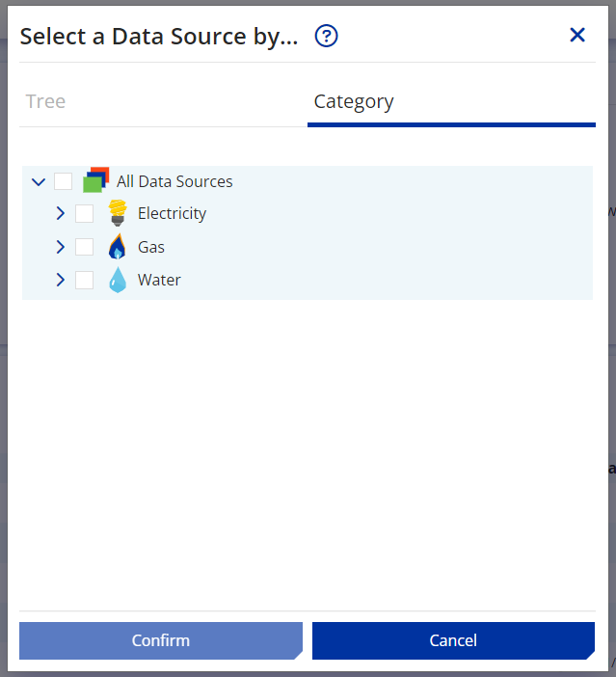The height and width of the screenshot is (677, 616).
Task: Click the All Data Sources stacked squares icon
Action: tap(95, 180)
